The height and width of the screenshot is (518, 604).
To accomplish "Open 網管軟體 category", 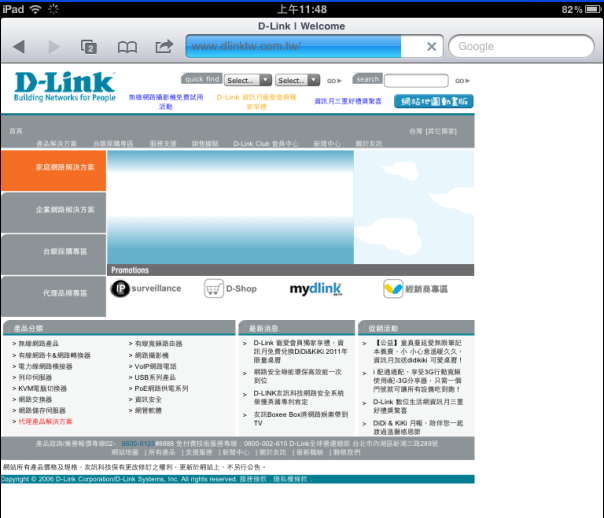I will [148, 411].
